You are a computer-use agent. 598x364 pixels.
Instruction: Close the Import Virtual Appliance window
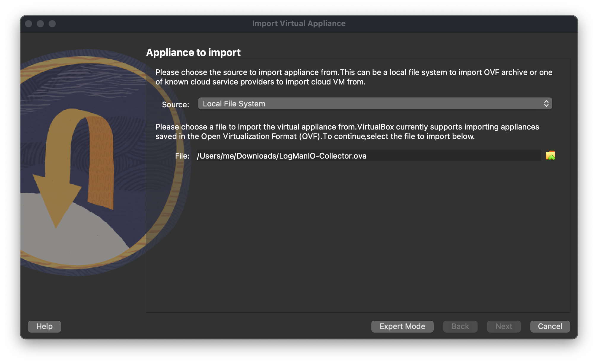click(28, 24)
